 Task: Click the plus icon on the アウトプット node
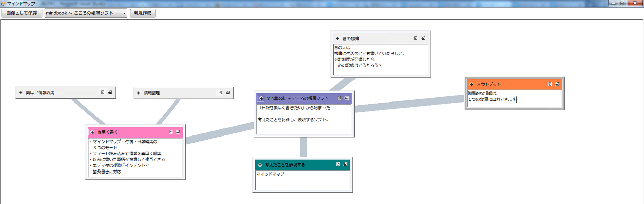(x=471, y=84)
